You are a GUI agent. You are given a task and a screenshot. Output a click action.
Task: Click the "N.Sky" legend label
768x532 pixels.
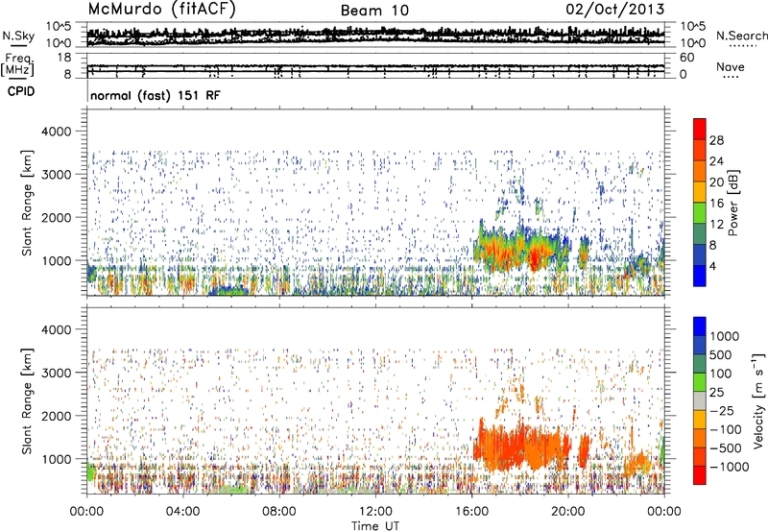[18, 36]
